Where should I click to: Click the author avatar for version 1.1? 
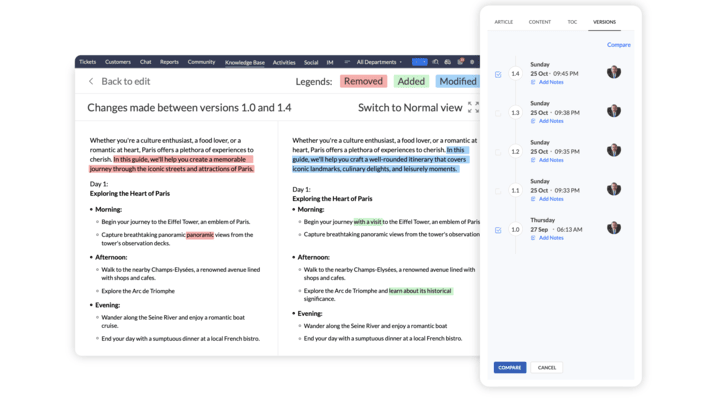[614, 189]
